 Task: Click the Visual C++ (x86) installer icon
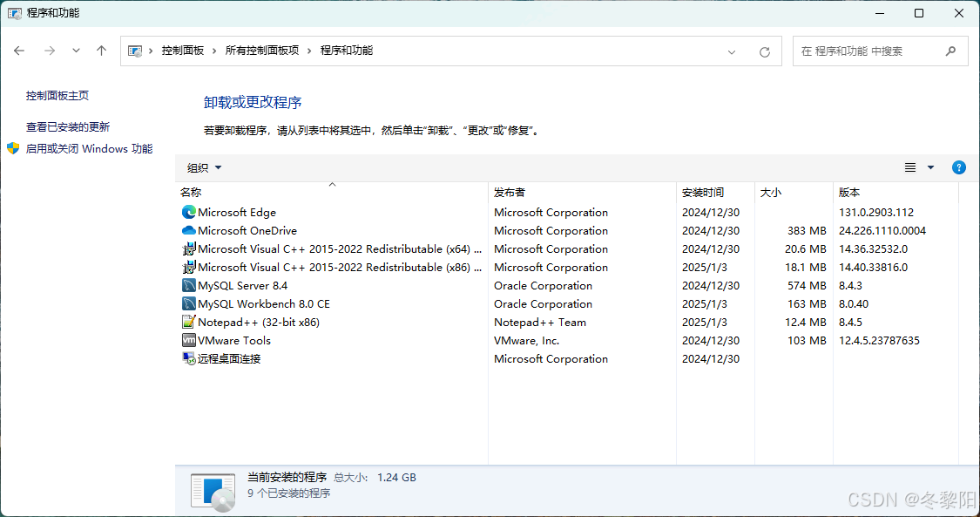[x=189, y=267]
